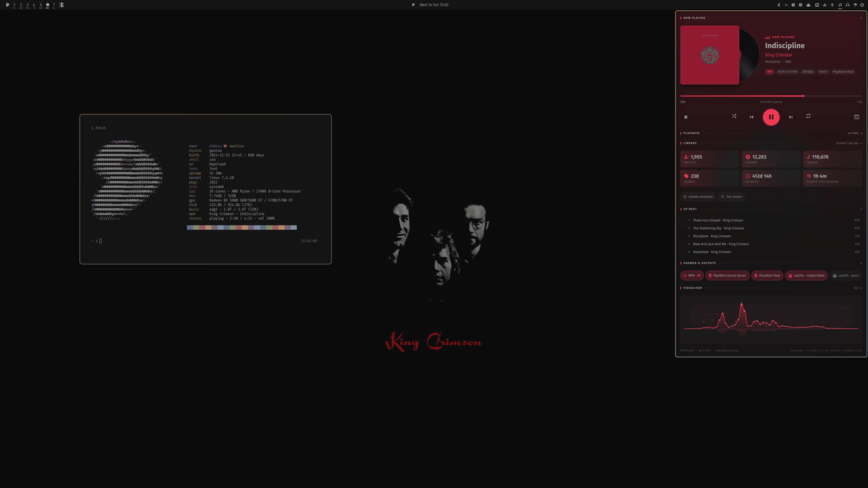Open the Tracks stat card showing 110,678
This screenshot has width=868, height=488.
(833, 159)
